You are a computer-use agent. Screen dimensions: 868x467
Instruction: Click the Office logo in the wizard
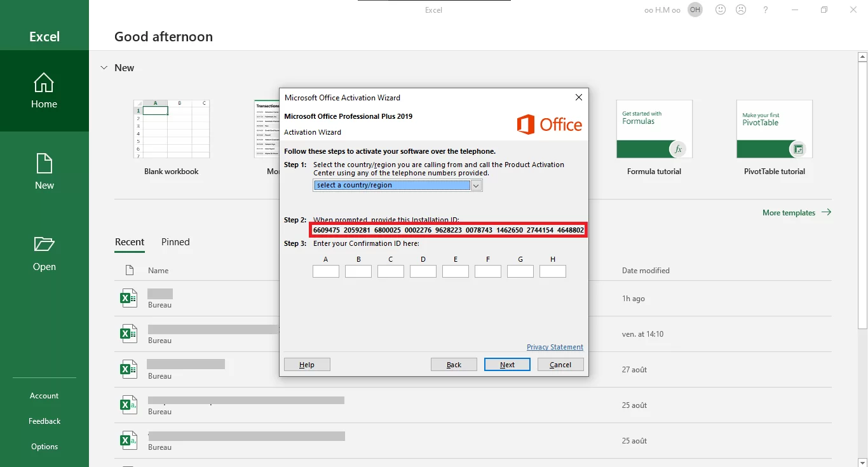(549, 124)
